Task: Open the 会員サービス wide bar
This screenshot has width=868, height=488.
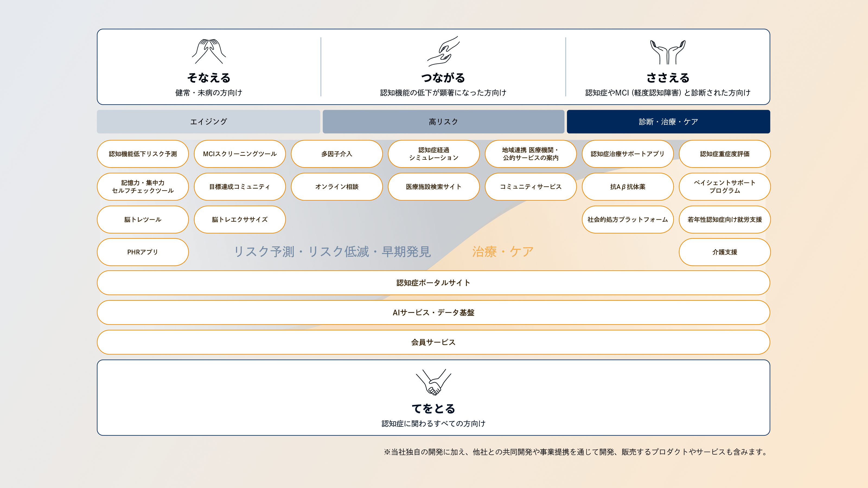Action: (x=433, y=342)
